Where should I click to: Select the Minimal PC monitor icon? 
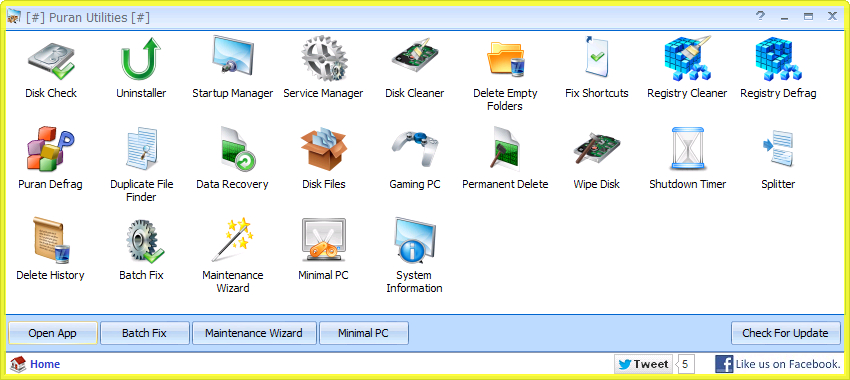[324, 241]
